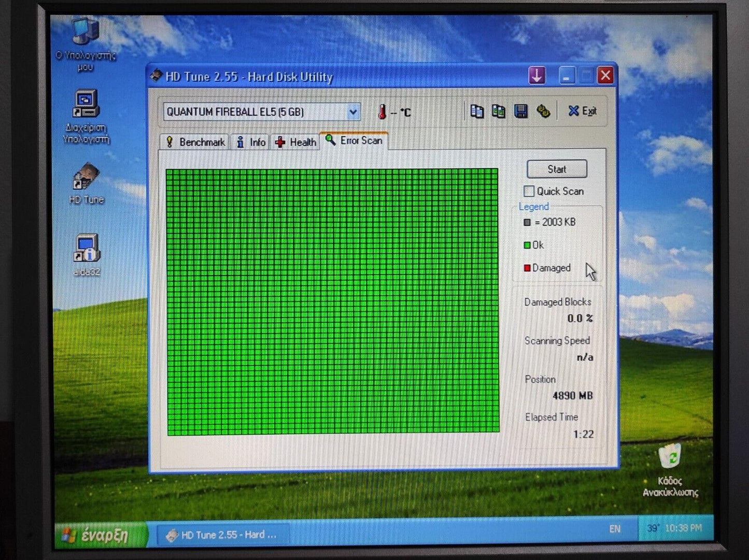Screen dimensions: 749x560
Task: Click the Exit button in the toolbar
Action: pos(582,111)
